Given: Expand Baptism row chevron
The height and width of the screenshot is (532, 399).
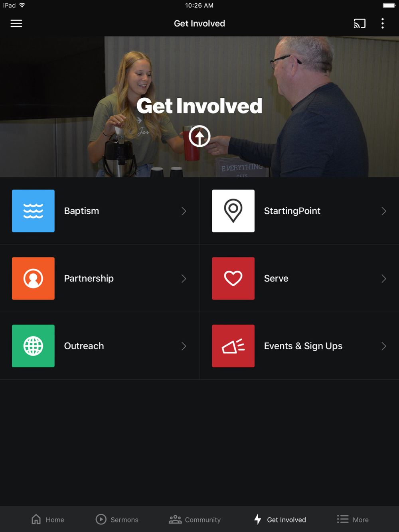Looking at the screenshot, I should (x=184, y=211).
